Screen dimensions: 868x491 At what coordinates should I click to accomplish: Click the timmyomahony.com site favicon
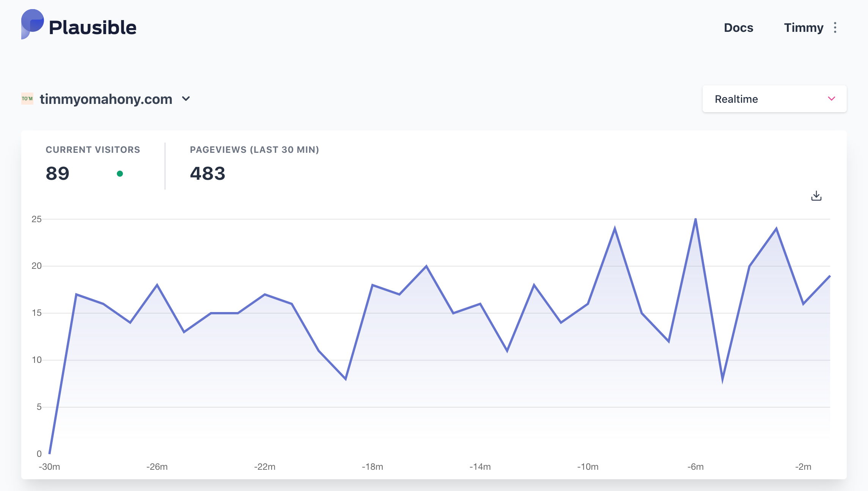[x=27, y=99]
